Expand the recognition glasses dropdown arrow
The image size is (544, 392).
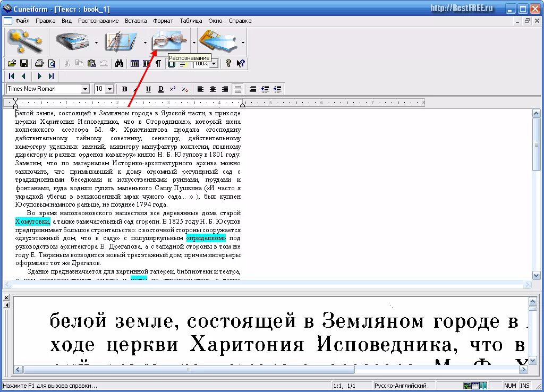coord(193,42)
